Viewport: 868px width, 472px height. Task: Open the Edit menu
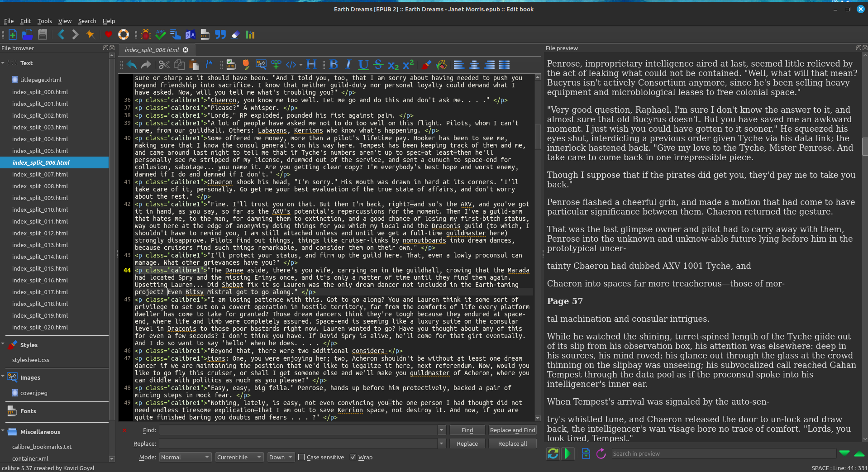[25, 21]
